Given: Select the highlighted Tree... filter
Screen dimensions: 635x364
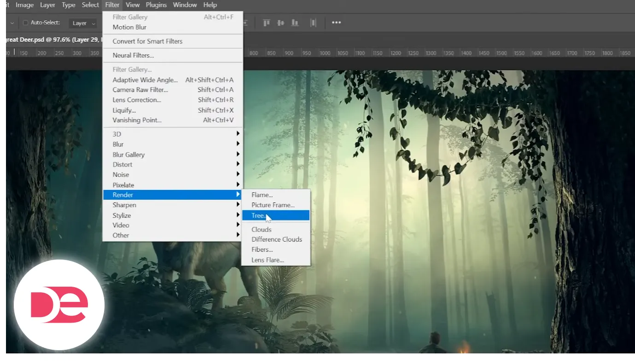Looking at the screenshot, I should point(276,215).
